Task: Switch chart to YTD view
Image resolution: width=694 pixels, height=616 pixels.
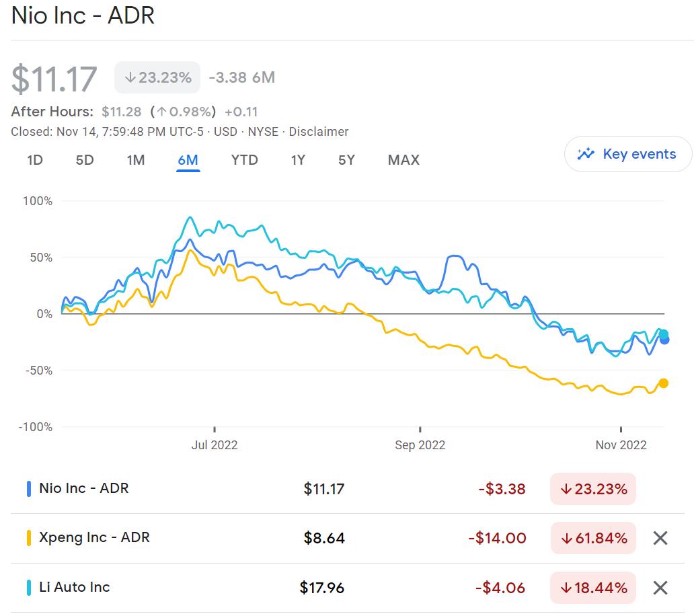Action: pos(244,160)
